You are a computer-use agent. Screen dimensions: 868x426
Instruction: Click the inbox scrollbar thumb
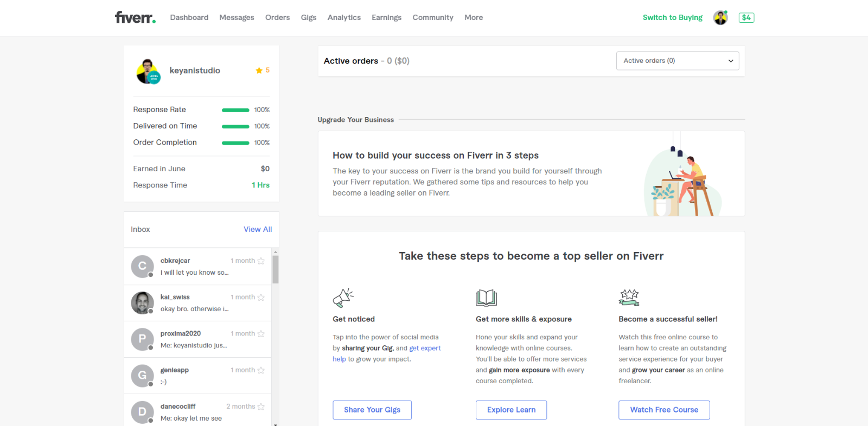point(276,269)
